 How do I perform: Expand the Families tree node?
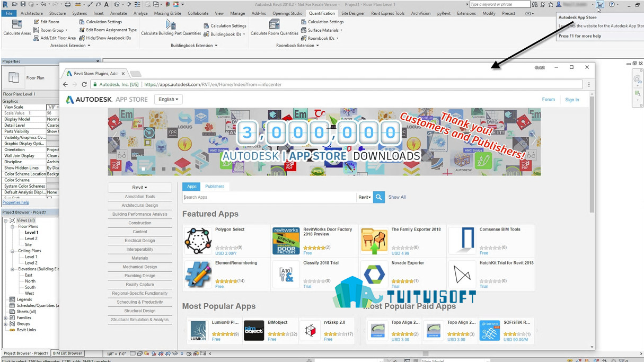click(x=6, y=318)
